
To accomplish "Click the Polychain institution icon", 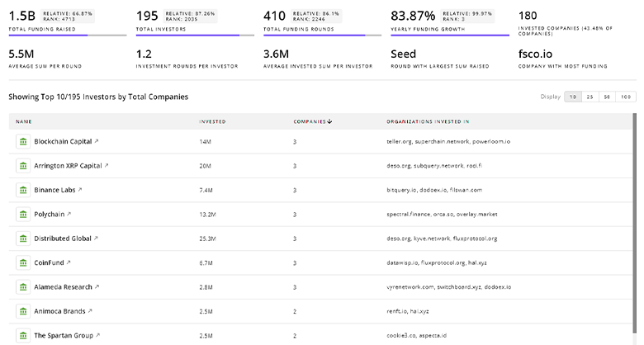I will coord(23,214).
